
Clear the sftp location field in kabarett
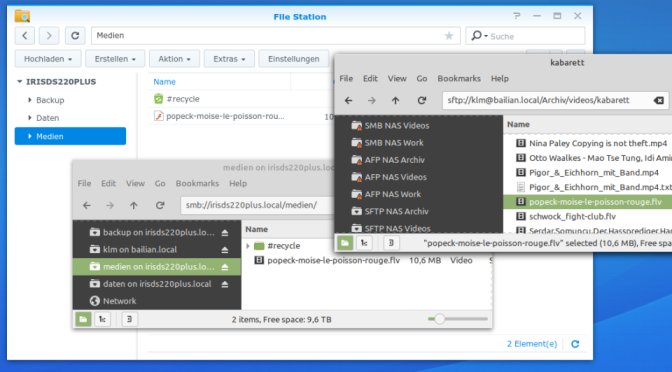[x=659, y=100]
